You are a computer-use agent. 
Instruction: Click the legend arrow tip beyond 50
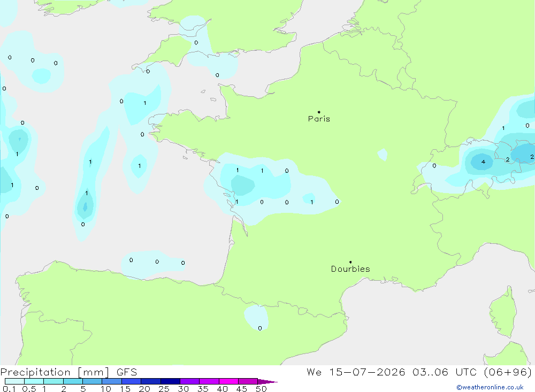pyautogui.click(x=268, y=382)
